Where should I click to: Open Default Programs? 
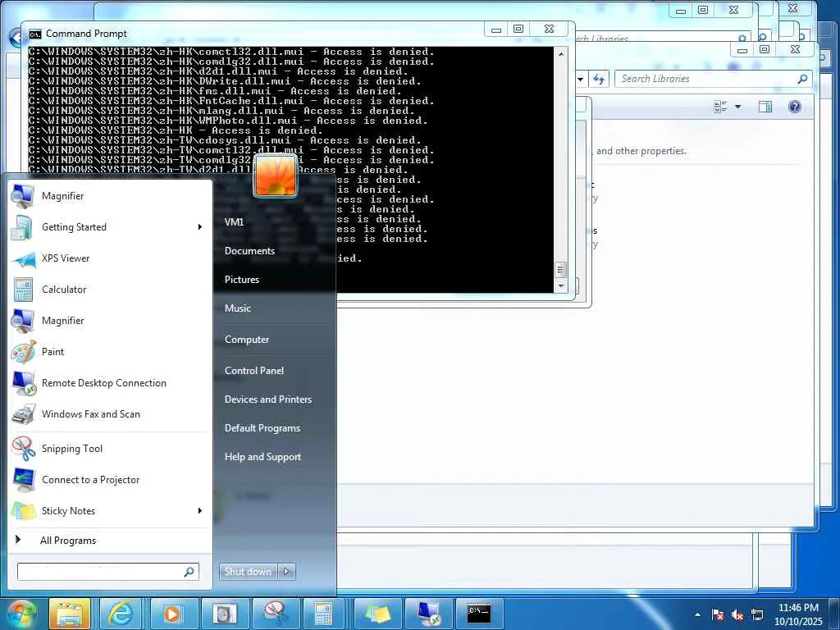262,428
